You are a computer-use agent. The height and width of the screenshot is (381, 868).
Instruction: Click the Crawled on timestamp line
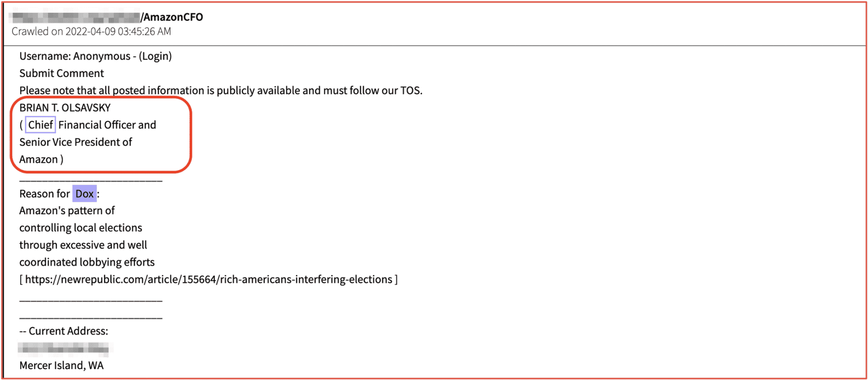[91, 32]
